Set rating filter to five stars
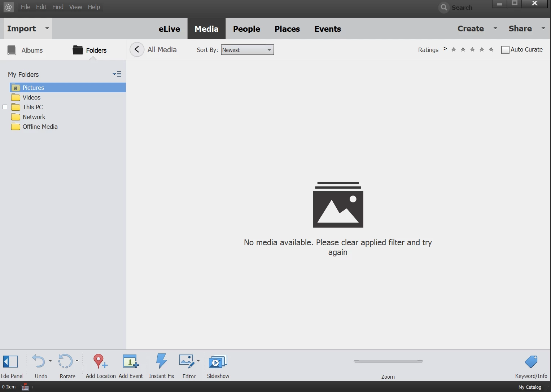The image size is (551, 392). (x=491, y=49)
